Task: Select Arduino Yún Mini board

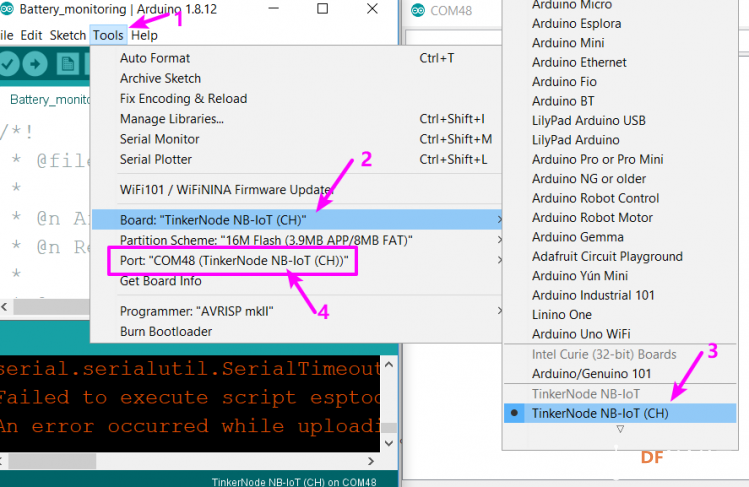Action: click(x=620, y=276)
